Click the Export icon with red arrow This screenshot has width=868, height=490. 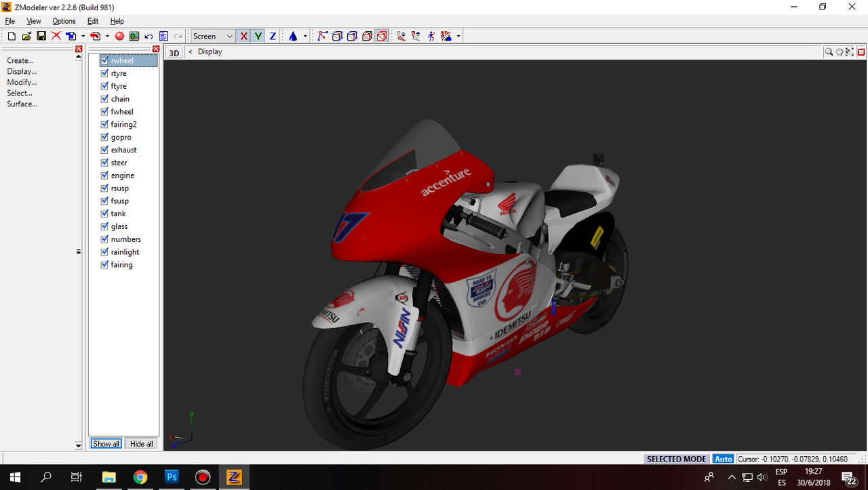pos(95,36)
